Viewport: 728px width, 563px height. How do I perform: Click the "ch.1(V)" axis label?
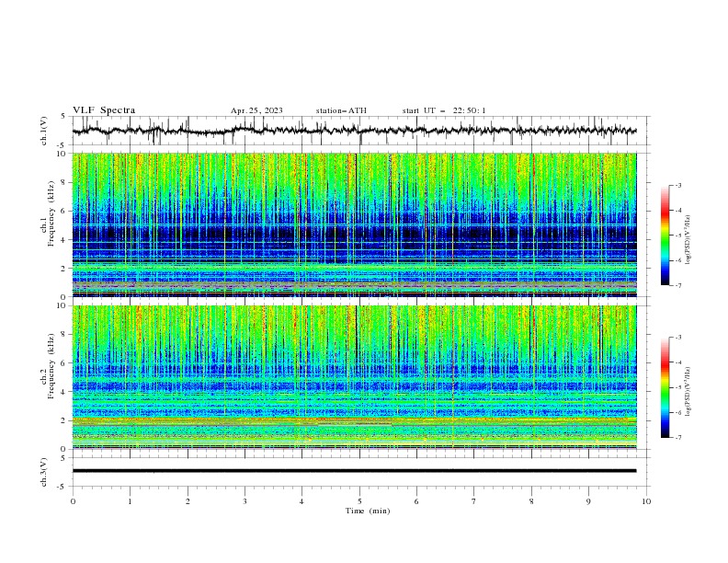tap(44, 131)
